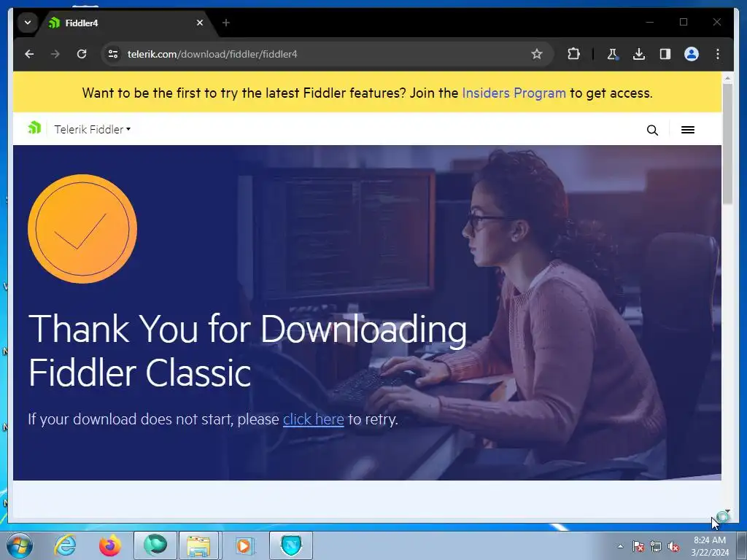Click the scrollbar up arrow
The height and width of the screenshot is (560, 747).
coord(727,77)
